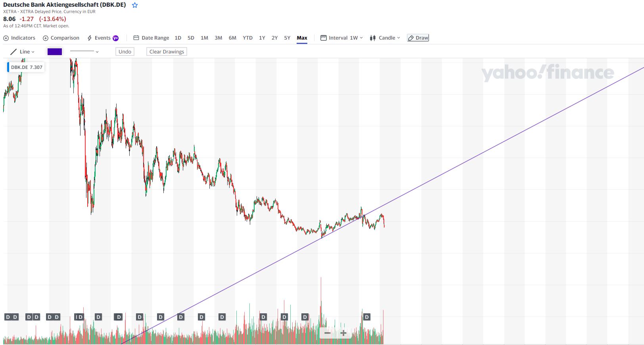This screenshot has height=345, width=644.
Task: Switch to the 3M range
Action: (218, 38)
